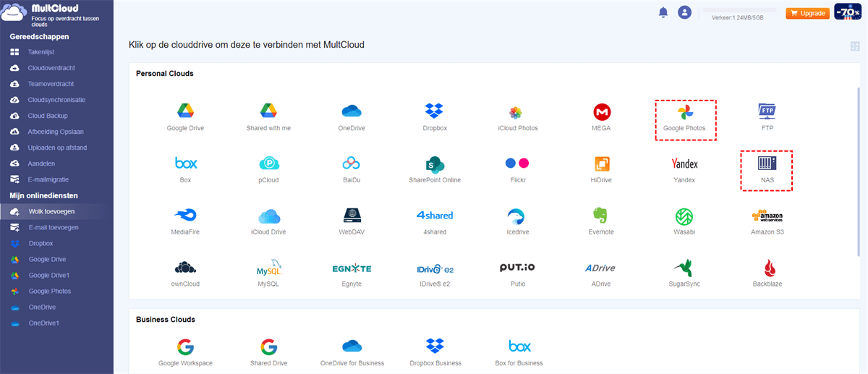Open the Flickr service icon
Image resolution: width=868 pixels, height=374 pixels.
517,163
